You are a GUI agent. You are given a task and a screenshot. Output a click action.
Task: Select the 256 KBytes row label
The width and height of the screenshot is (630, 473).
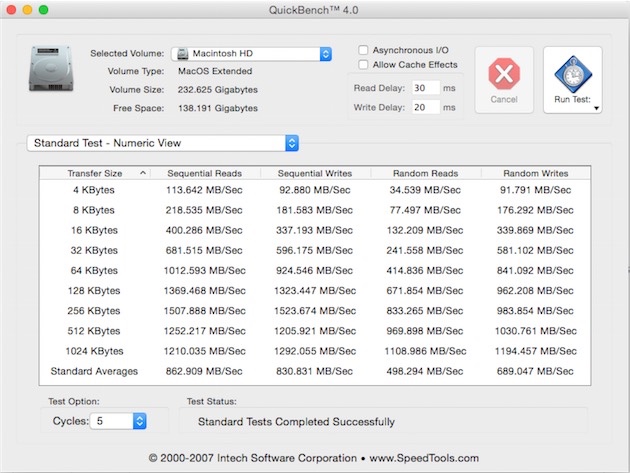coord(94,311)
